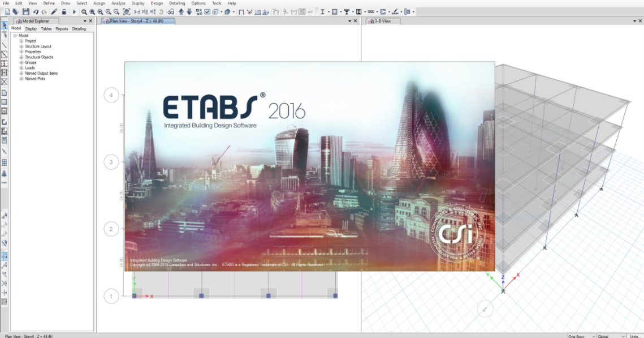
Task: Activate the Plan View Story4 tab
Action: tap(138, 21)
